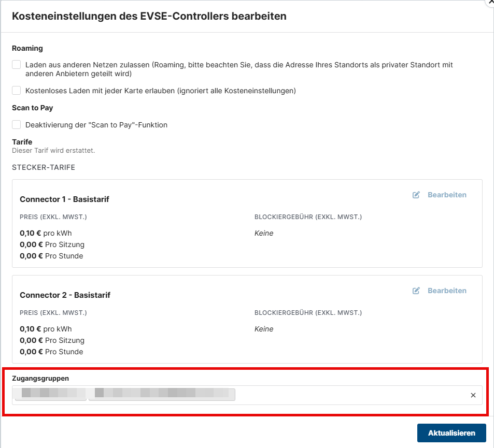Click the dialog title Kosteneinstellungen des EVSE-Controllers

149,16
